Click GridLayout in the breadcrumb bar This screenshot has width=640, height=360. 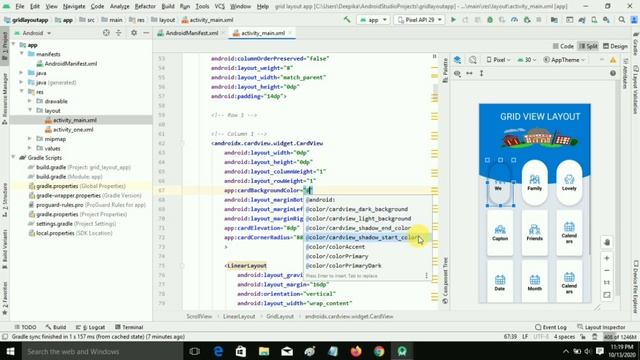click(x=280, y=316)
